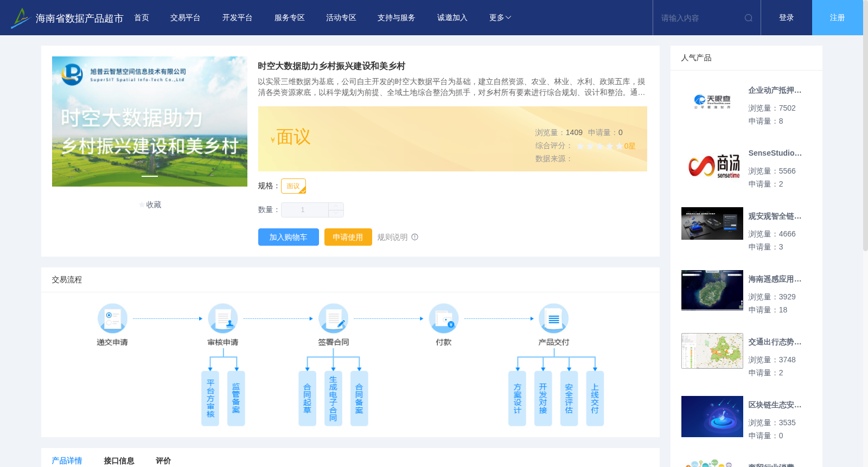Focus the 请输入内容 search field

click(x=700, y=18)
